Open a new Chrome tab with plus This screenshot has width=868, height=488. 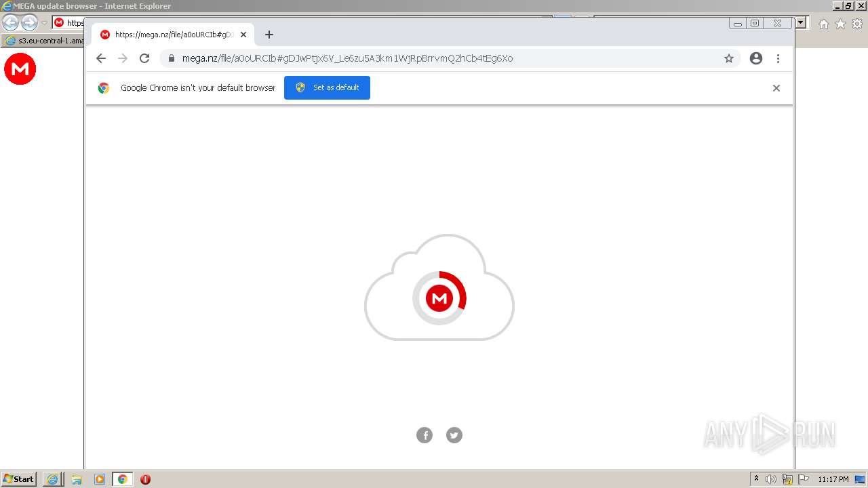point(269,35)
